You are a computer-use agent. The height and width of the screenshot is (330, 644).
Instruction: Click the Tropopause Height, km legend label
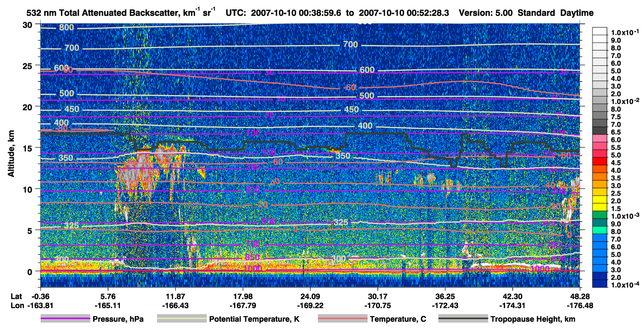pos(533,320)
